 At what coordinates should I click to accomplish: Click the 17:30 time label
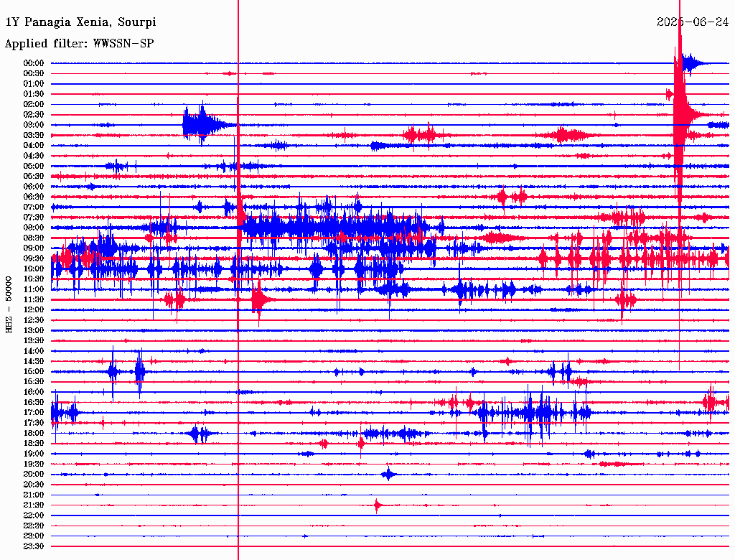point(34,423)
